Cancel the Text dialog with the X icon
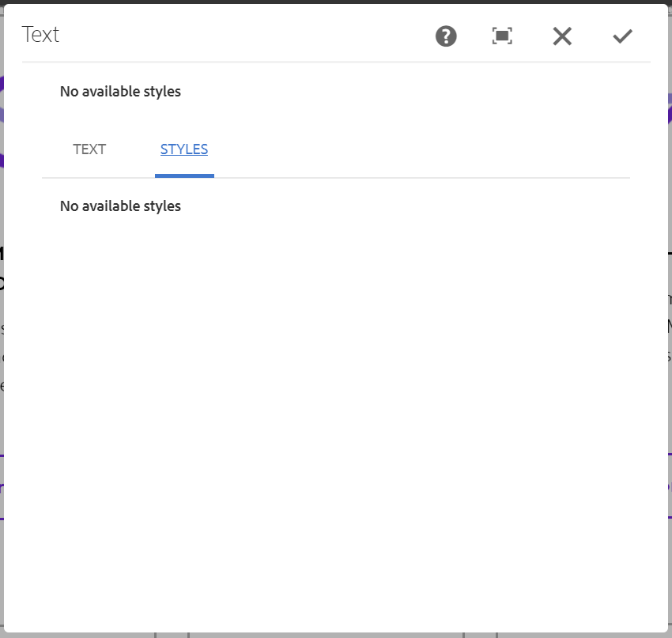 click(x=562, y=36)
